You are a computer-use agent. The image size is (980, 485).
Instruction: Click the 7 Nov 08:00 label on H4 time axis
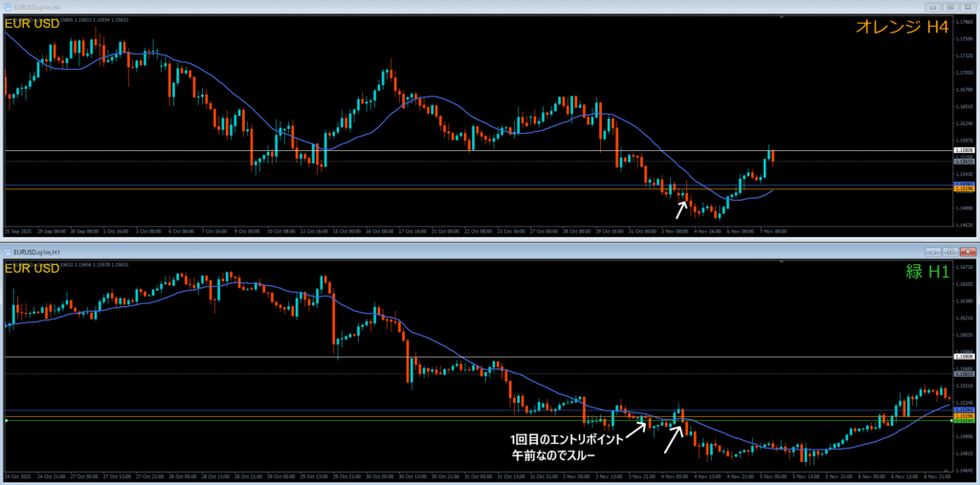pyautogui.click(x=773, y=231)
